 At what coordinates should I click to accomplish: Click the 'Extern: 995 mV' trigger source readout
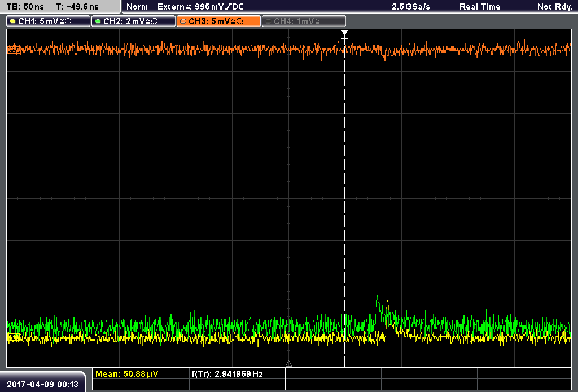point(200,7)
